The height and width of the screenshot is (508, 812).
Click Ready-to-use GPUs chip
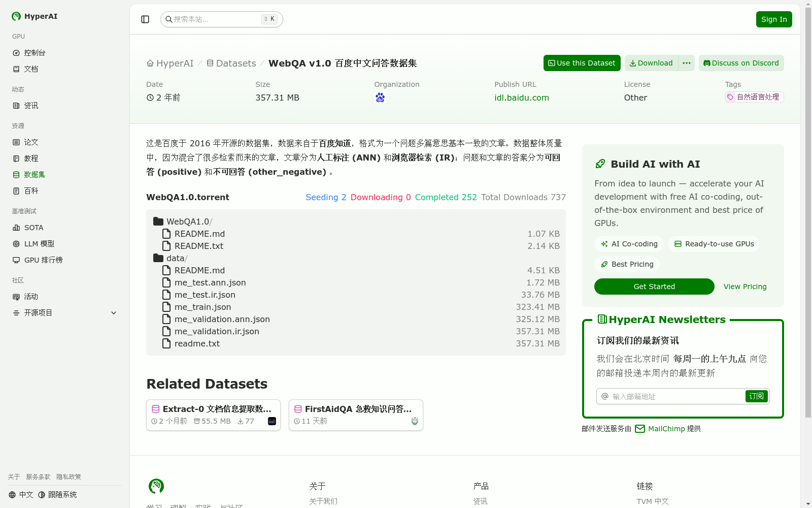point(714,244)
